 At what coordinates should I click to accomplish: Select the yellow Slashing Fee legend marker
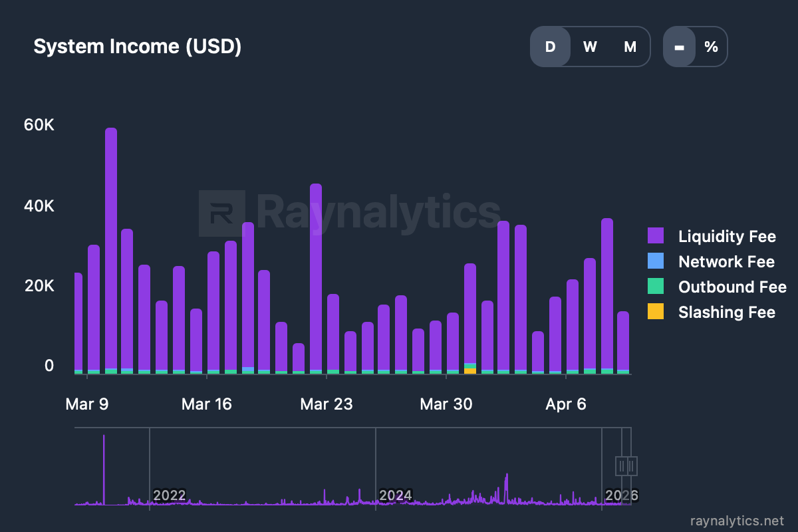(x=657, y=312)
